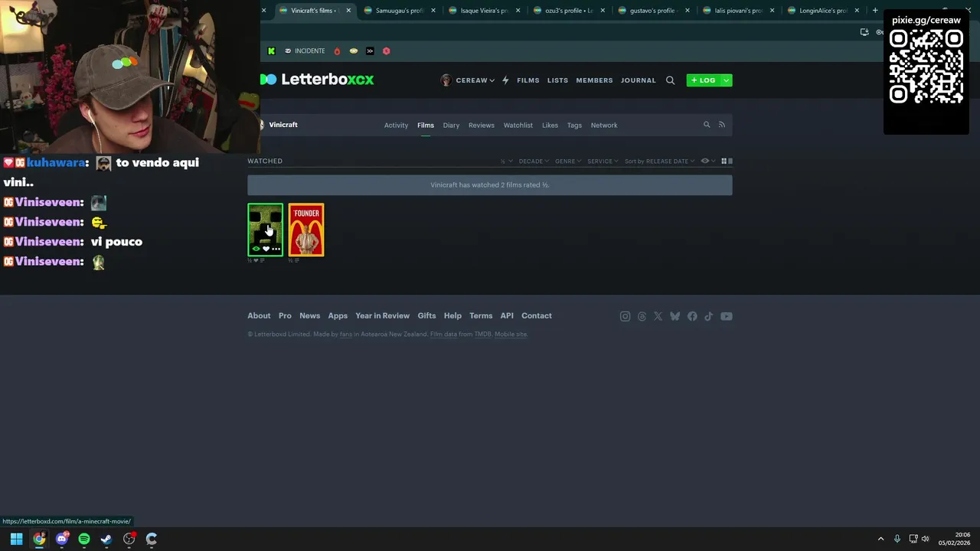Expand the CEREAW account menu
Image resolution: width=980 pixels, height=551 pixels.
[x=468, y=80]
